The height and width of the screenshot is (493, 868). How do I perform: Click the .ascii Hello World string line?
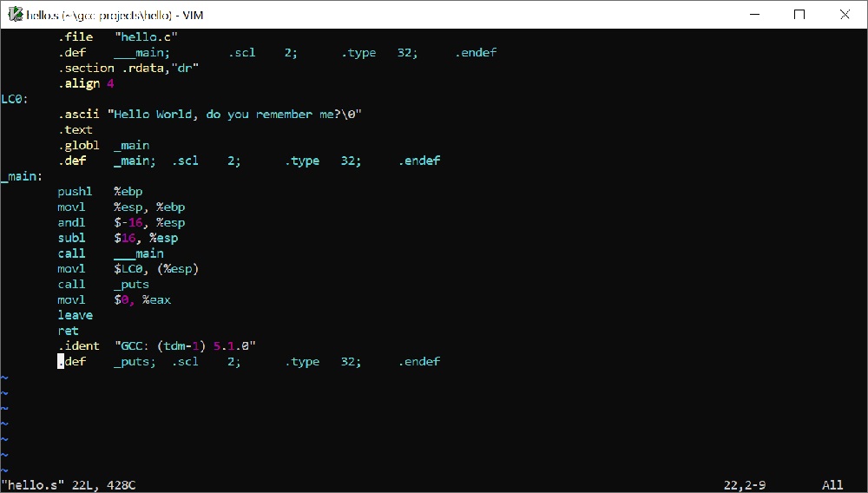tap(210, 114)
